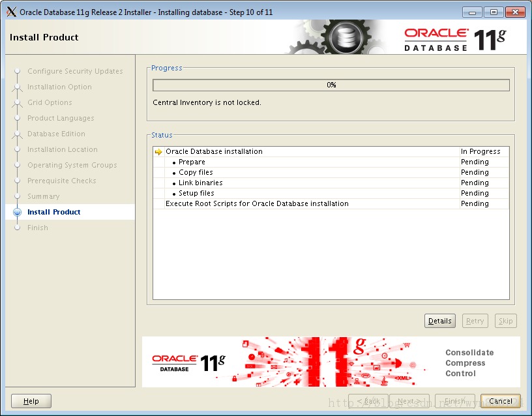
Task: Cancel the database installation
Action: tap(500, 401)
